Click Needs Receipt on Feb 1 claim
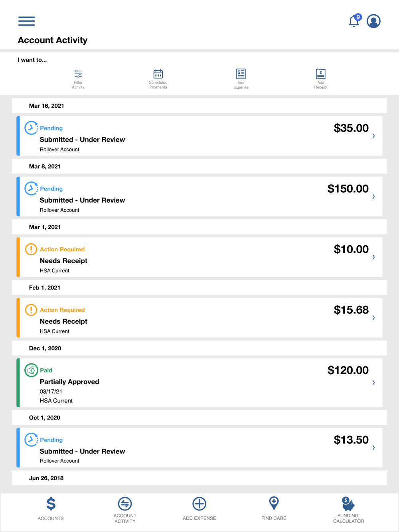Viewport: 399px width, 532px height. coord(63,321)
